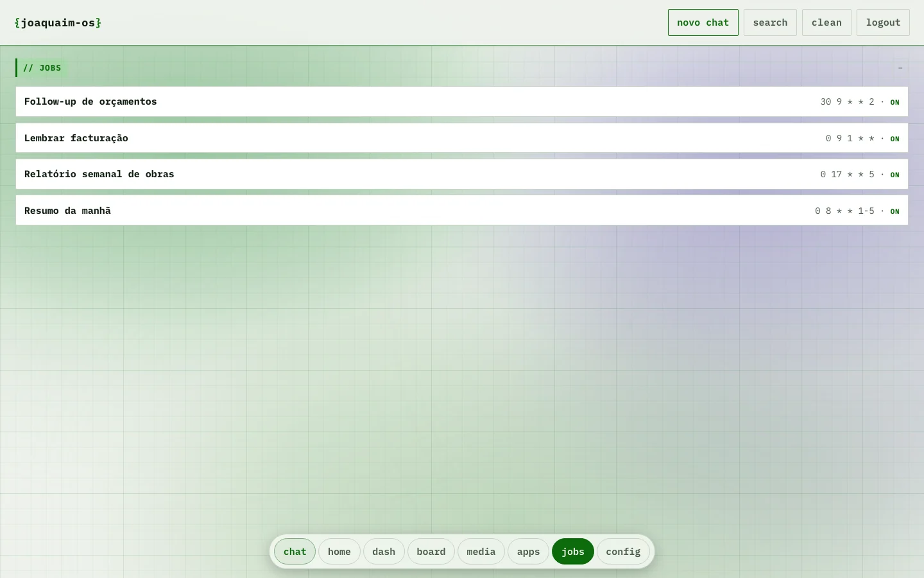Collapse the JOBS section with the minus

pyautogui.click(x=900, y=68)
